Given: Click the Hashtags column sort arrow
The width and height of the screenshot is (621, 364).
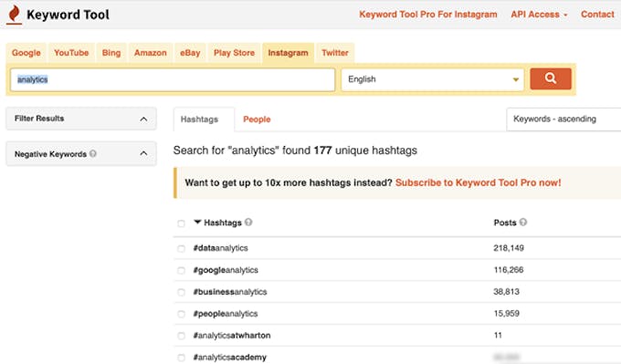Looking at the screenshot, I should pyautogui.click(x=197, y=222).
